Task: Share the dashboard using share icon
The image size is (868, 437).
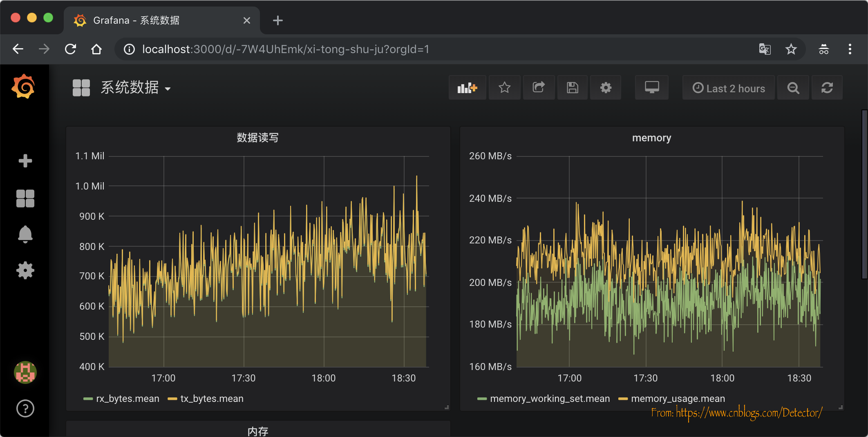Action: point(539,88)
